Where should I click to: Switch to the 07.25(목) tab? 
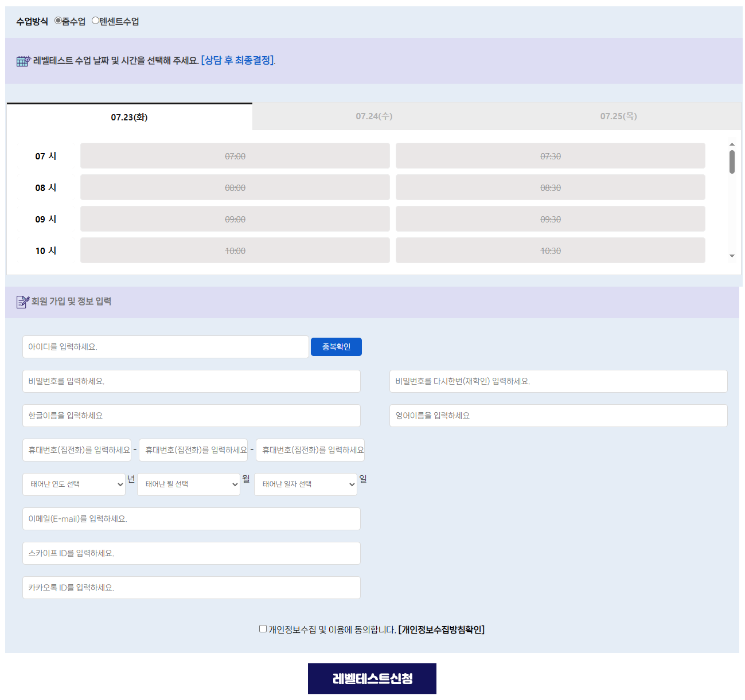618,116
